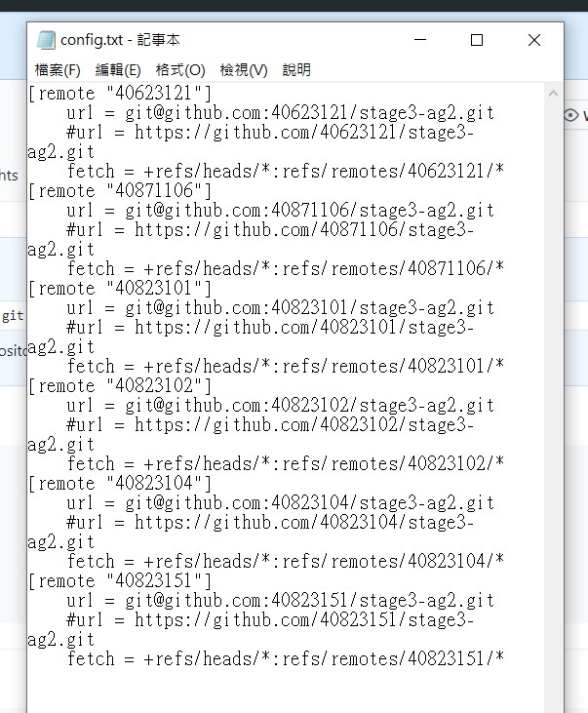
Task: Open the 檢視(V) View menu
Action: [244, 70]
